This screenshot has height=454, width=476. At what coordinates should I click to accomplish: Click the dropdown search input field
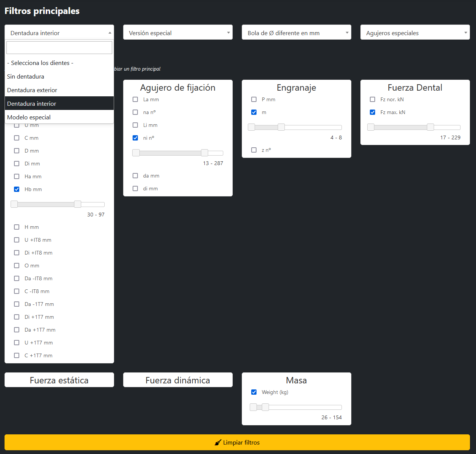tap(59, 48)
